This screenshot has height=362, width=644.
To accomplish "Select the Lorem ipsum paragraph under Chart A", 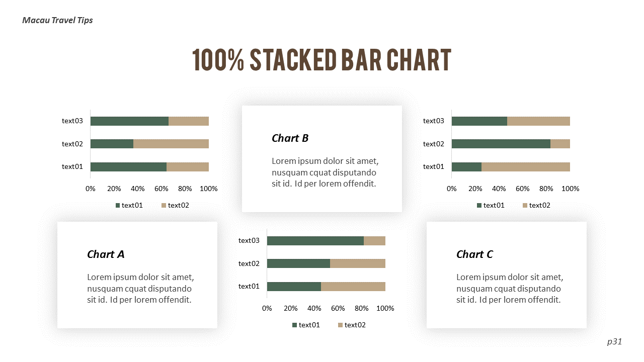I will click(x=140, y=289).
